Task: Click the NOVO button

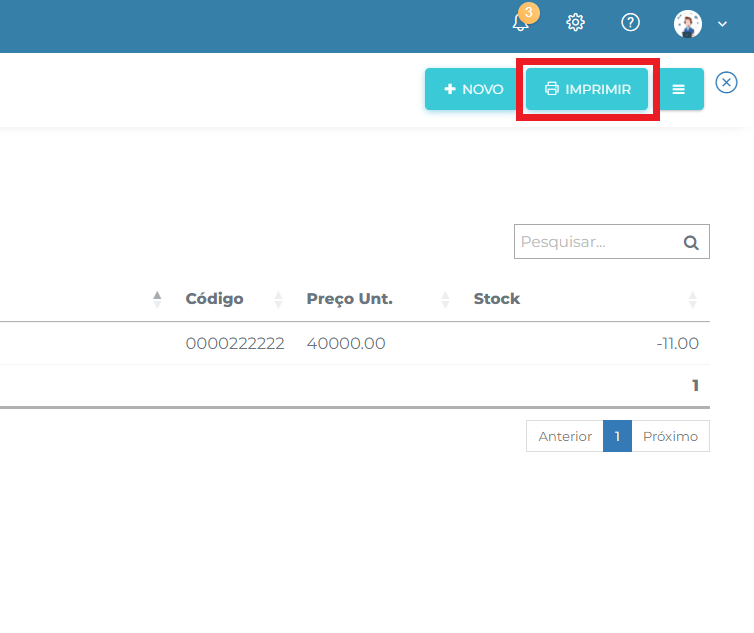Action: tap(474, 89)
